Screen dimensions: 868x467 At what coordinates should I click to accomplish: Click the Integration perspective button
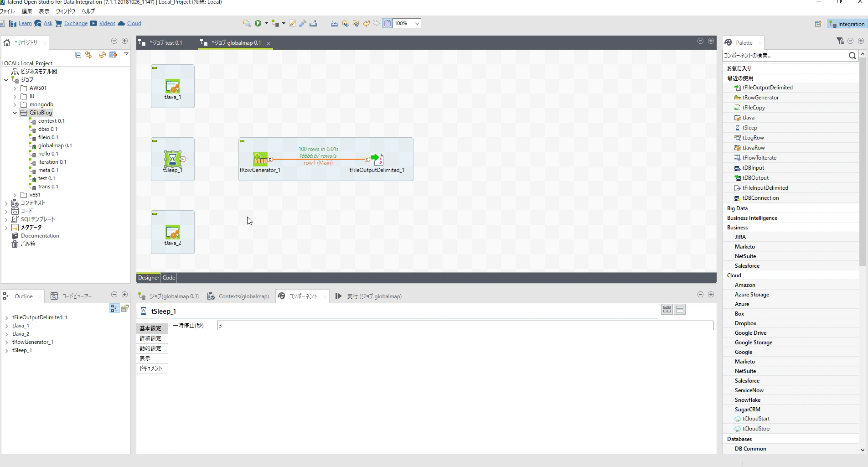pyautogui.click(x=847, y=24)
